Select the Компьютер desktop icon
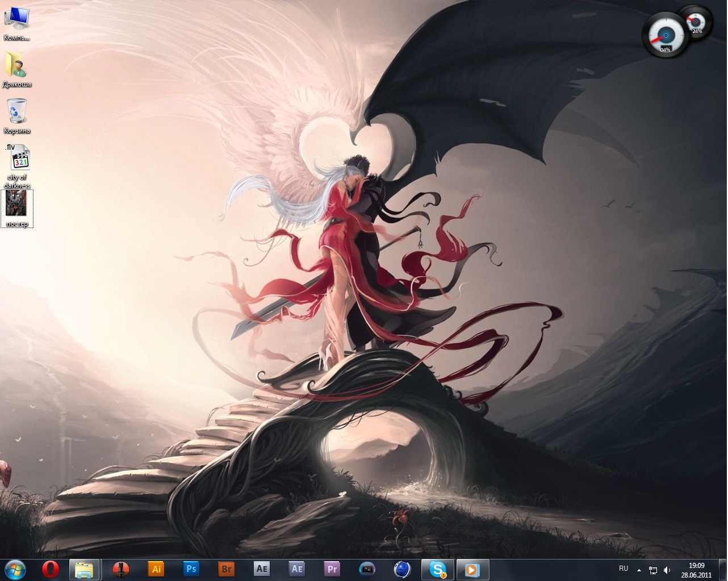Image resolution: width=728 pixels, height=581 pixels. pyautogui.click(x=16, y=23)
